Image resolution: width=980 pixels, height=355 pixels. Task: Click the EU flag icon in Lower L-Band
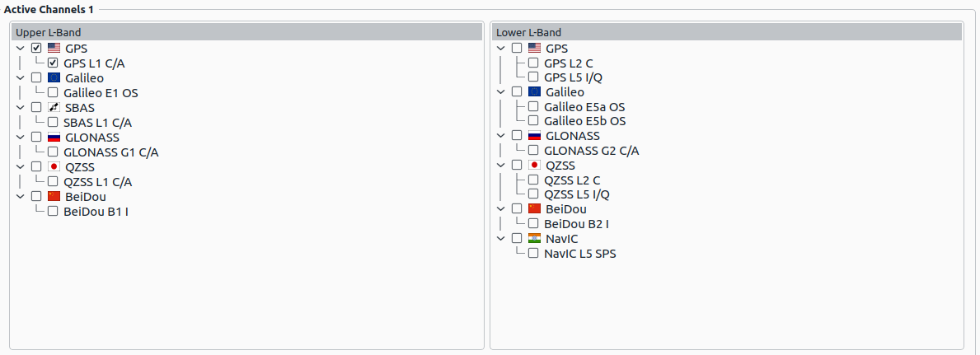click(534, 92)
